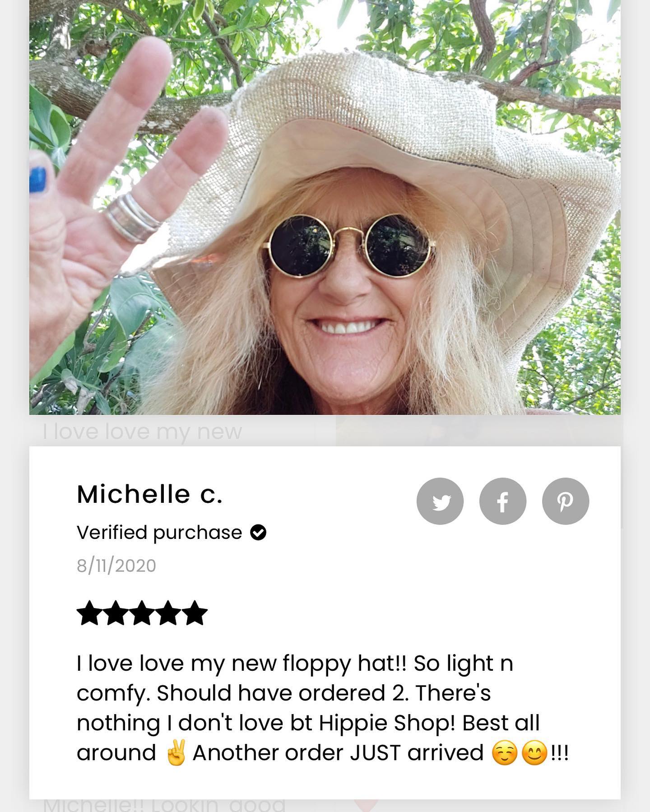Image resolution: width=650 pixels, height=812 pixels.
Task: Click the faded 'I love love my new' caption
Action: (143, 432)
